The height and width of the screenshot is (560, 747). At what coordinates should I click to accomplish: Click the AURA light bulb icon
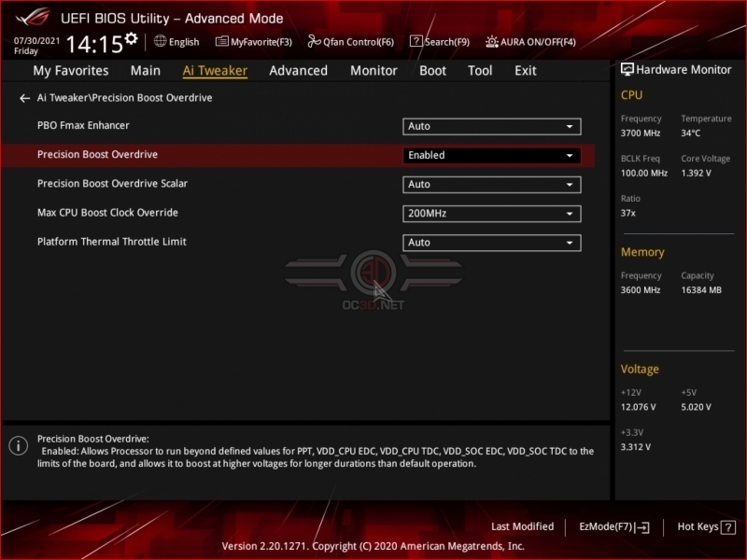click(492, 41)
